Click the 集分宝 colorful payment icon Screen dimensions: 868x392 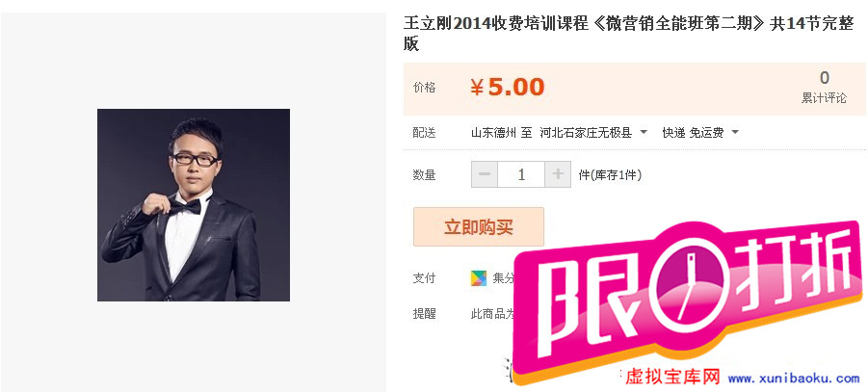(478, 278)
